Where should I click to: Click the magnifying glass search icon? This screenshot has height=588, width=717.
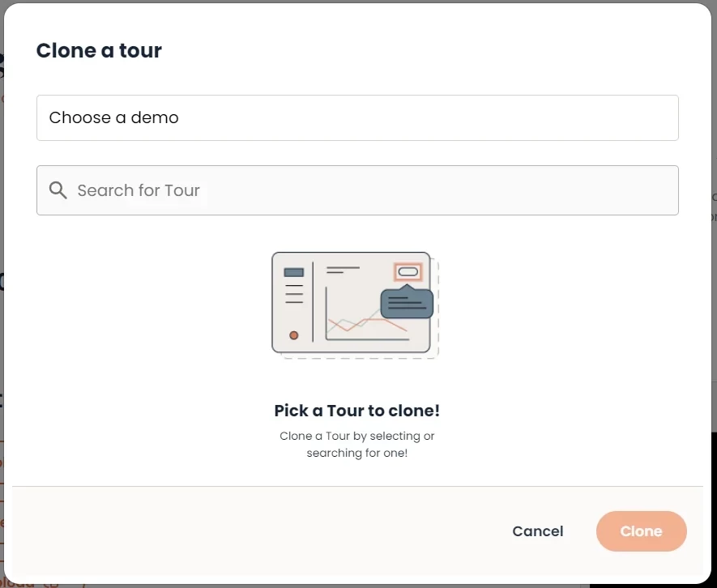click(x=58, y=190)
